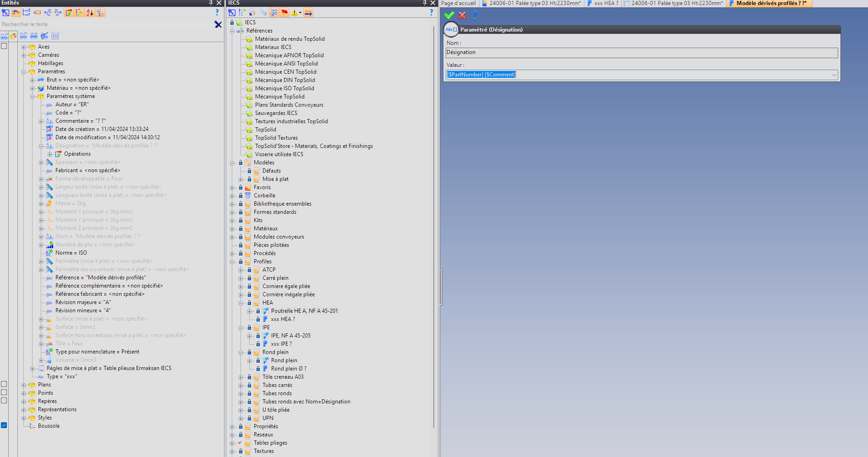Toggle the visibility checkbox for Axes
Viewport: 868px width, 457px height.
tap(4, 46)
